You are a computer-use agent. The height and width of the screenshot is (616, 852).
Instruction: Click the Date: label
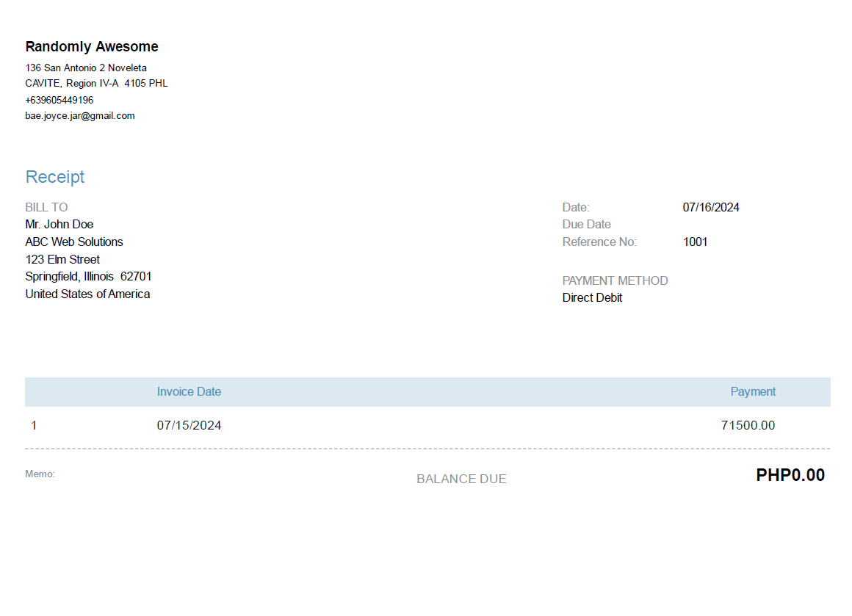point(576,208)
